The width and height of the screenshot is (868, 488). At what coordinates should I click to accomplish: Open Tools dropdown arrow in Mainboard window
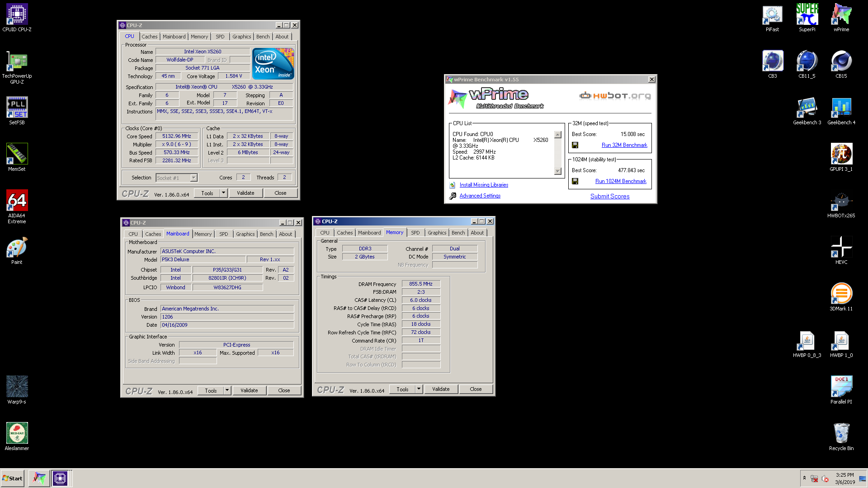tap(227, 390)
